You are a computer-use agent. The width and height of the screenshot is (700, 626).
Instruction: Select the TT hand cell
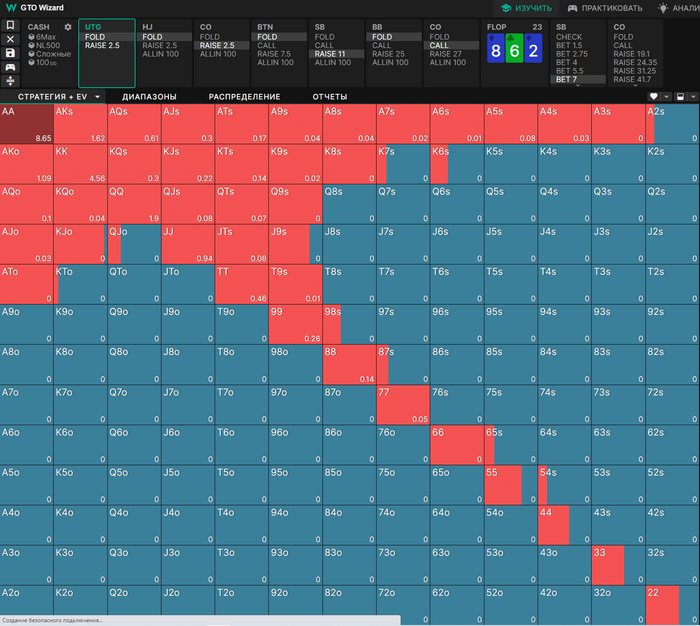(x=242, y=284)
